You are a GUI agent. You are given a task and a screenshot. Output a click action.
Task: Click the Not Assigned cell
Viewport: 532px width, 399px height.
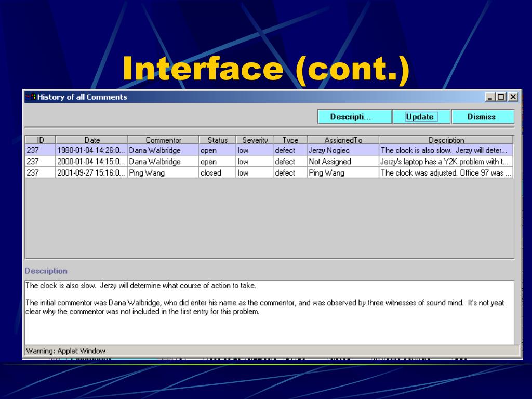[x=343, y=162]
